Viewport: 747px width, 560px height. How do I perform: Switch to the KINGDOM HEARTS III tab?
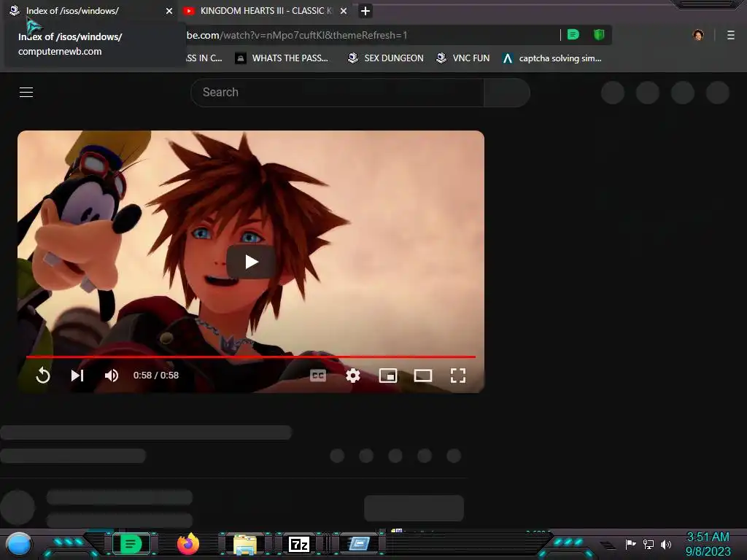(x=266, y=10)
